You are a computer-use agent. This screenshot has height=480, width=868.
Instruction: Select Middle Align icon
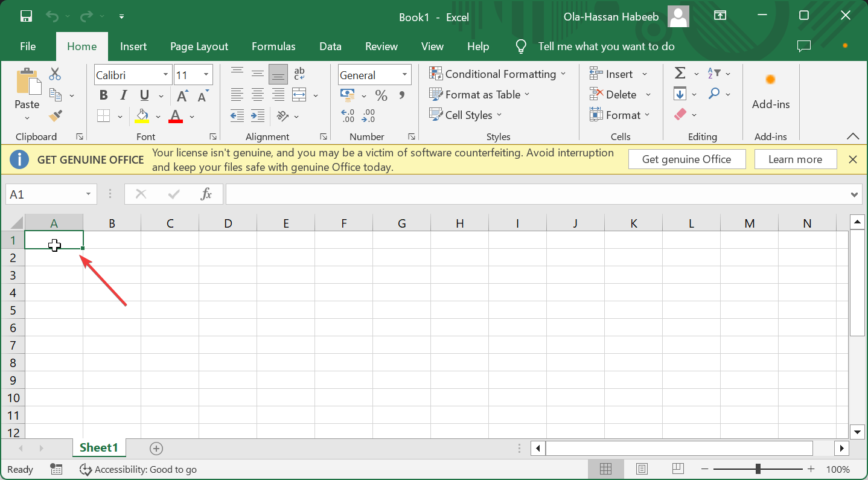pos(258,74)
